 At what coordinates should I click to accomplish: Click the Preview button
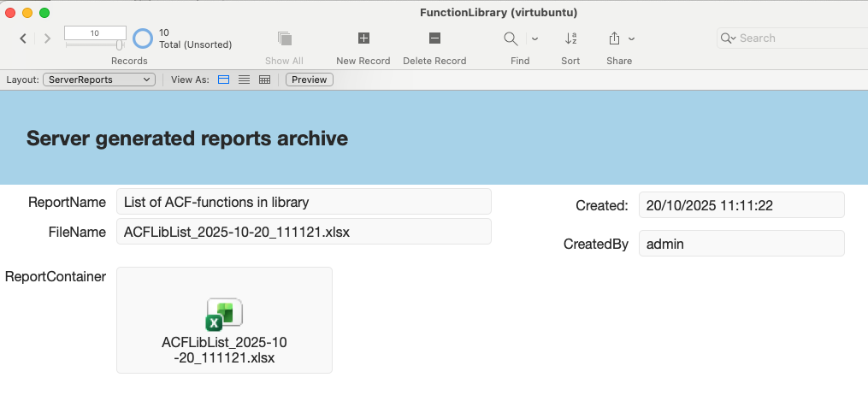coord(310,80)
